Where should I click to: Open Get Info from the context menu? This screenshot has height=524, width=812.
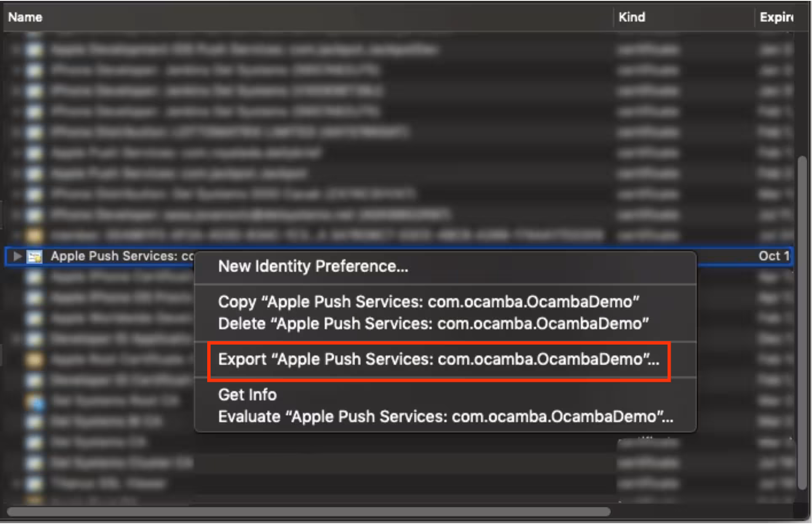coord(247,395)
